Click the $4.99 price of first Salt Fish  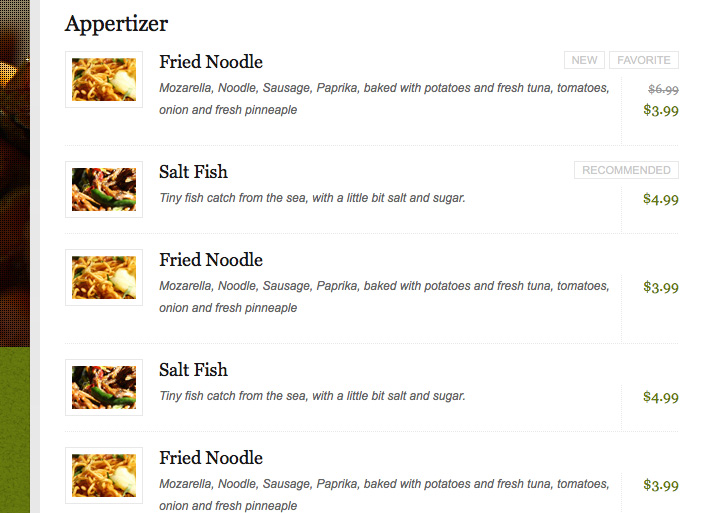tap(661, 199)
